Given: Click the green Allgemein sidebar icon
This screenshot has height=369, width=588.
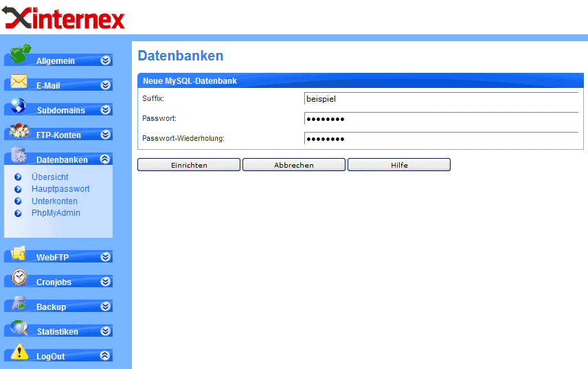Looking at the screenshot, I should pos(21,54).
